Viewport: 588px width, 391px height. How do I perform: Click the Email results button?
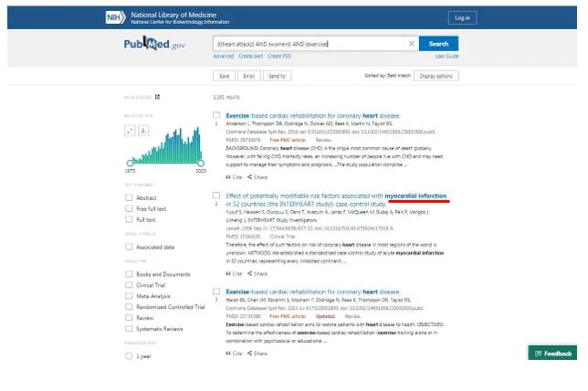(x=249, y=76)
